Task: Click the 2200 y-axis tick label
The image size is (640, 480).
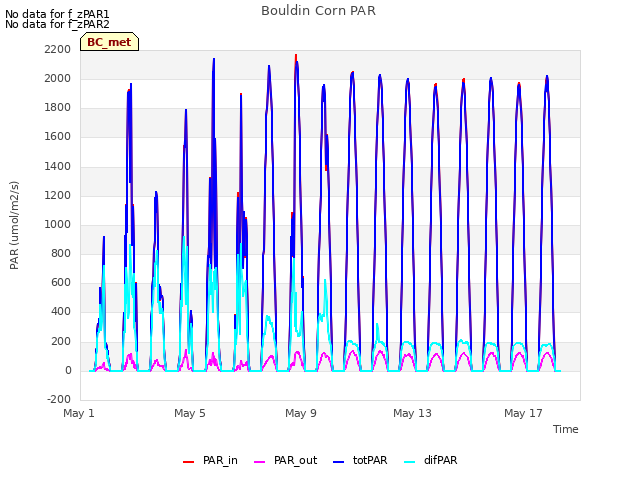Action: 58,49
